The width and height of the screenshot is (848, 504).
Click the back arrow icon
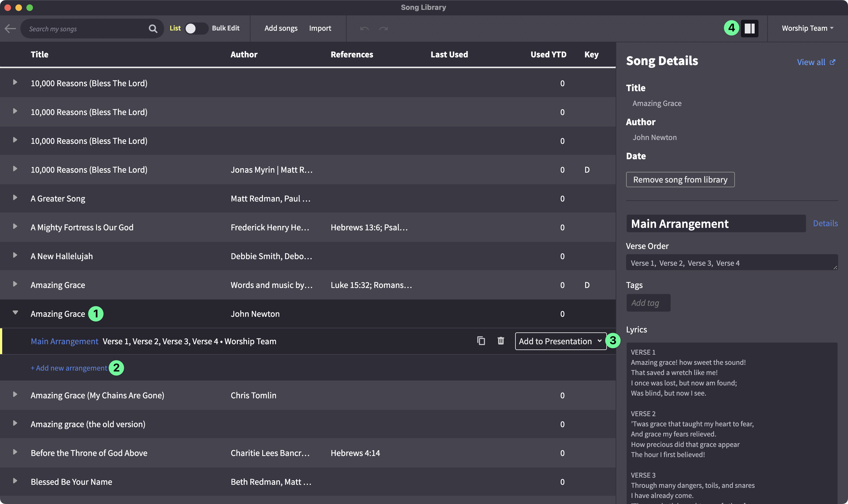click(x=10, y=29)
